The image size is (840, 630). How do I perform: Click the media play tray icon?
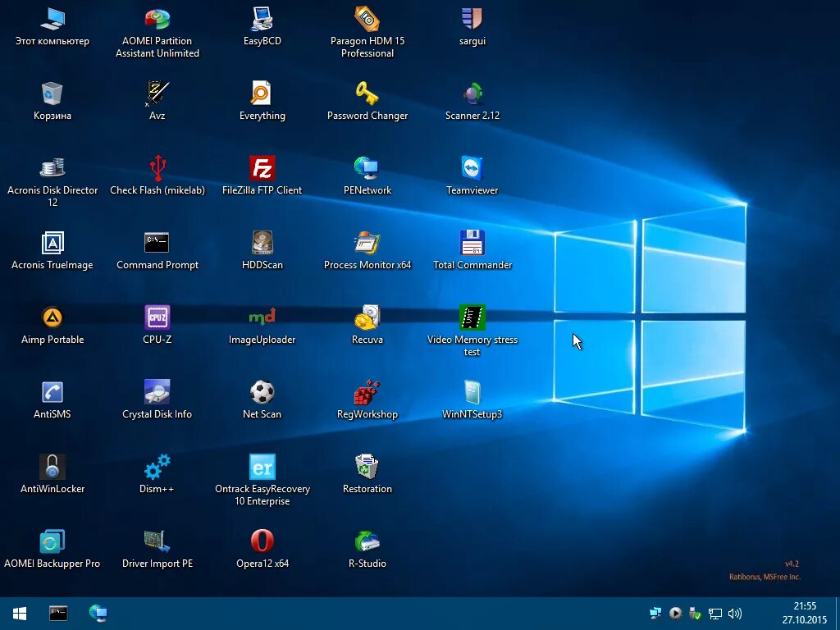(676, 614)
